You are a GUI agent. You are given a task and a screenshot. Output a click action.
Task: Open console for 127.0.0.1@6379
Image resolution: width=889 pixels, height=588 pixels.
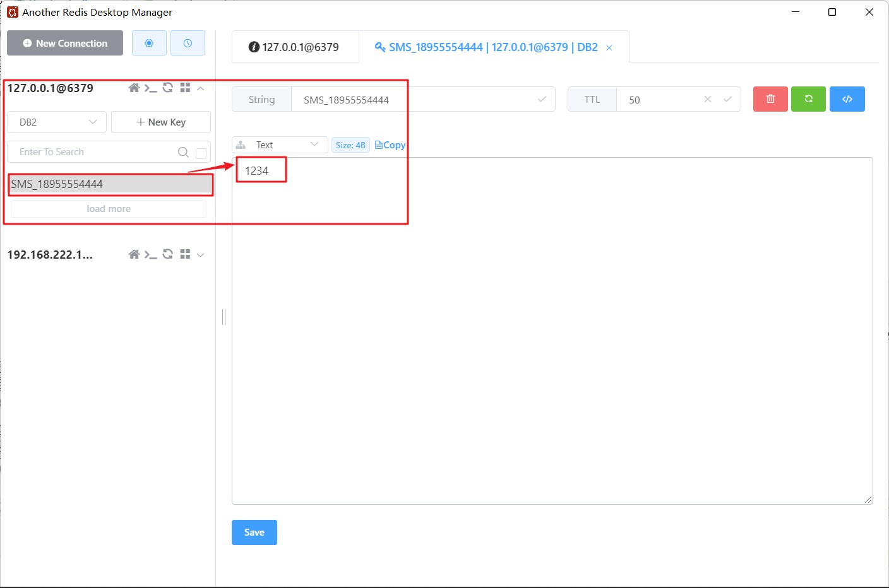pyautogui.click(x=150, y=88)
